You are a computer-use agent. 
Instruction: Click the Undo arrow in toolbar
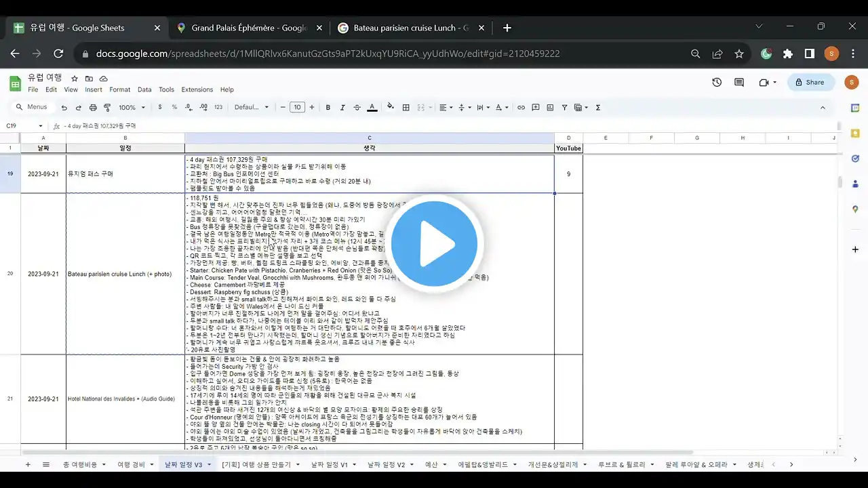pyautogui.click(x=64, y=108)
